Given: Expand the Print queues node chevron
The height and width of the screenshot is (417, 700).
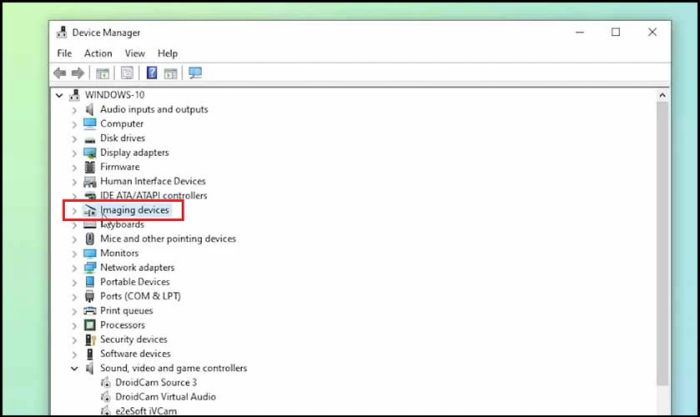Looking at the screenshot, I should coord(75,311).
